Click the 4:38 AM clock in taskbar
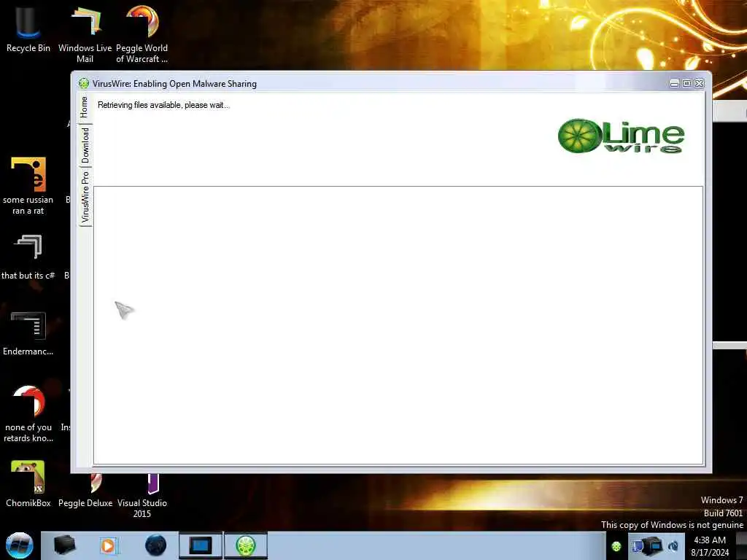The image size is (747, 560). (x=710, y=540)
